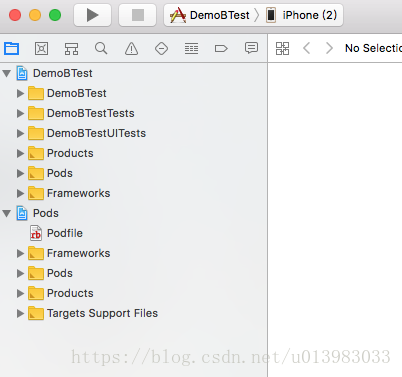Expand the DemoBTestUITests folder
This screenshot has height=377, width=402.
point(20,133)
